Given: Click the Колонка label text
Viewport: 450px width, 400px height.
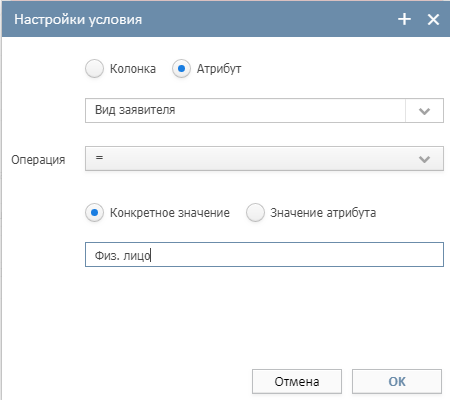Looking at the screenshot, I should click(x=133, y=69).
